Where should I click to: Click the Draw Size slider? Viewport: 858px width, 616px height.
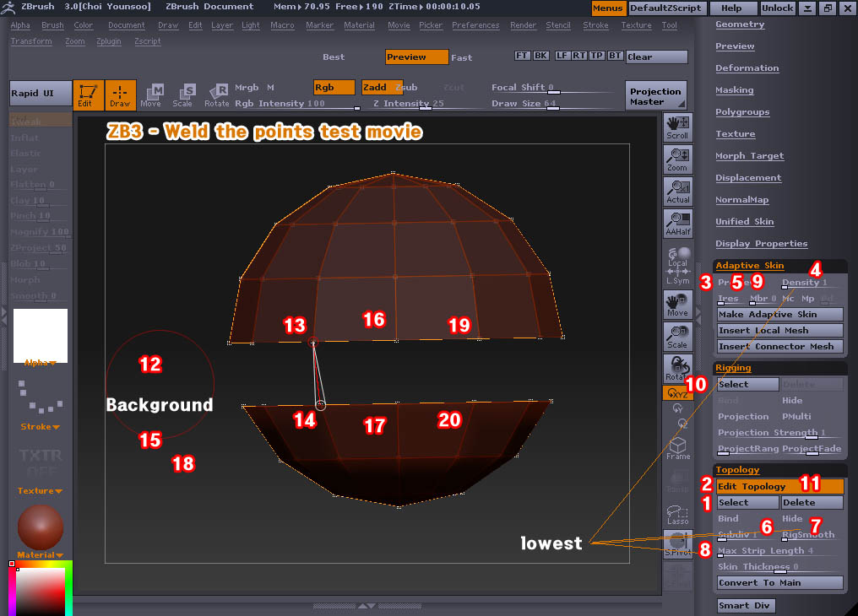point(549,104)
